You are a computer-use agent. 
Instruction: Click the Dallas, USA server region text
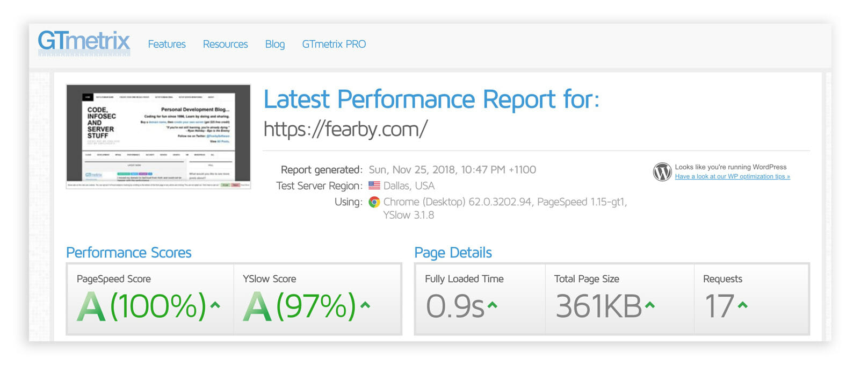(409, 186)
